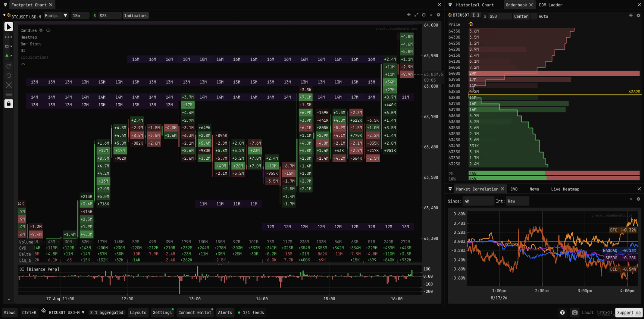644x319 pixels.
Task: Add a pane with footprint chart plus icon
Action: (409, 15)
